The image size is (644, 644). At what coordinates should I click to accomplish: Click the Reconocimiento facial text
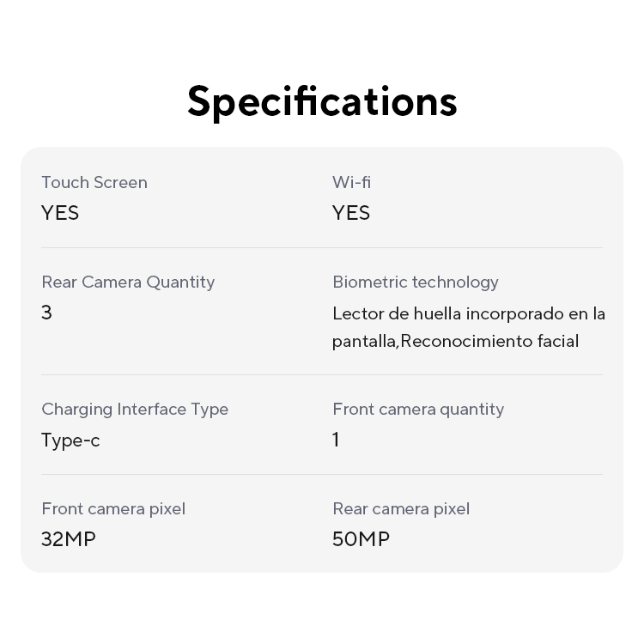(489, 341)
